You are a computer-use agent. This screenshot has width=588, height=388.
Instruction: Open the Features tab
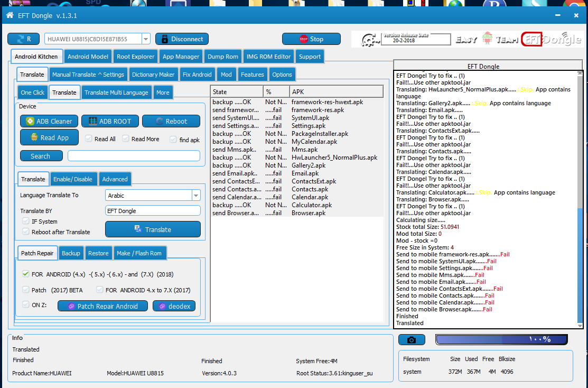click(x=253, y=75)
